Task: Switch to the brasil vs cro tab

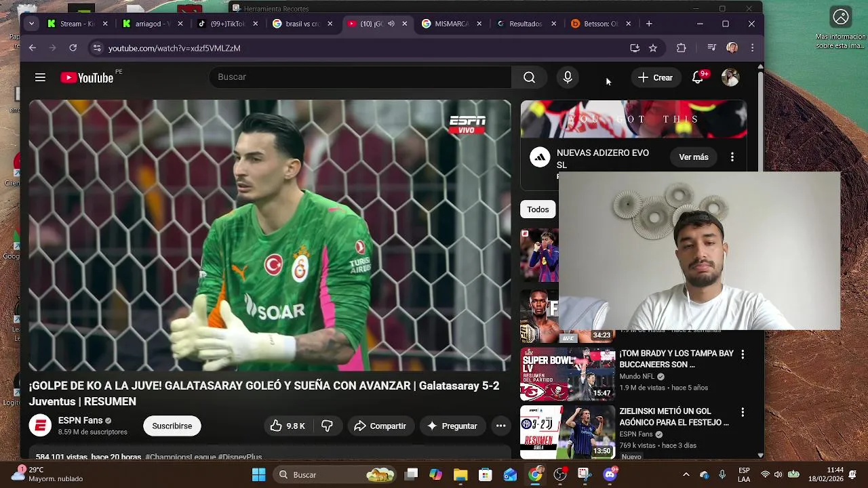Action: (302, 24)
